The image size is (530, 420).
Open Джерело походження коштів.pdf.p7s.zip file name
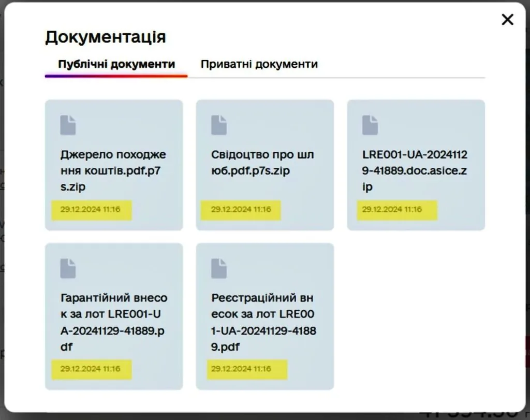tap(113, 171)
